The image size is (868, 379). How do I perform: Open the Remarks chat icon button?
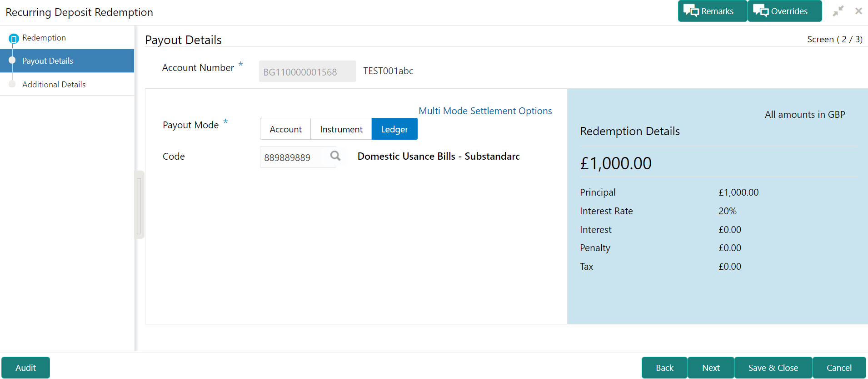click(691, 11)
